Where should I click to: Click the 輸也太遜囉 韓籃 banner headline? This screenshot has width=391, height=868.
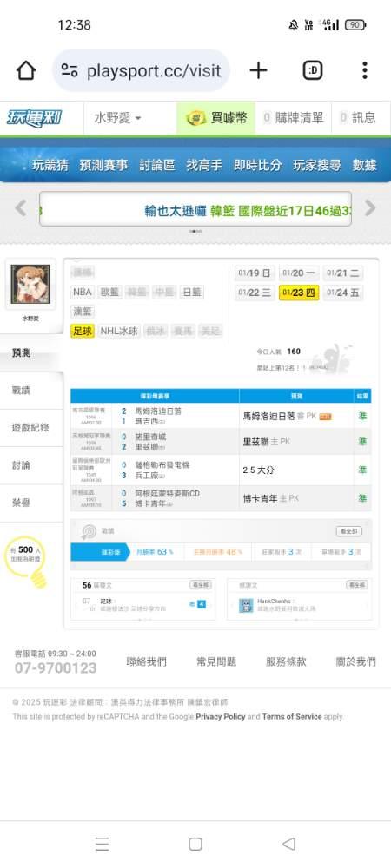tap(247, 210)
